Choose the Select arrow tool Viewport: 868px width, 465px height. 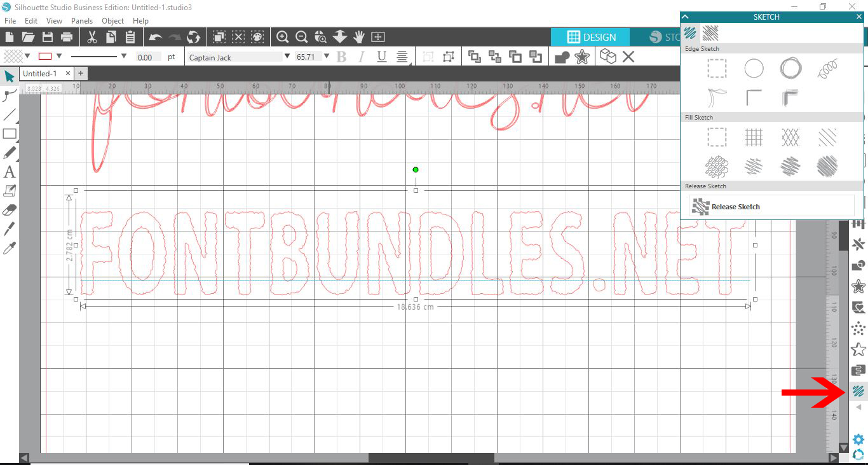[10, 76]
